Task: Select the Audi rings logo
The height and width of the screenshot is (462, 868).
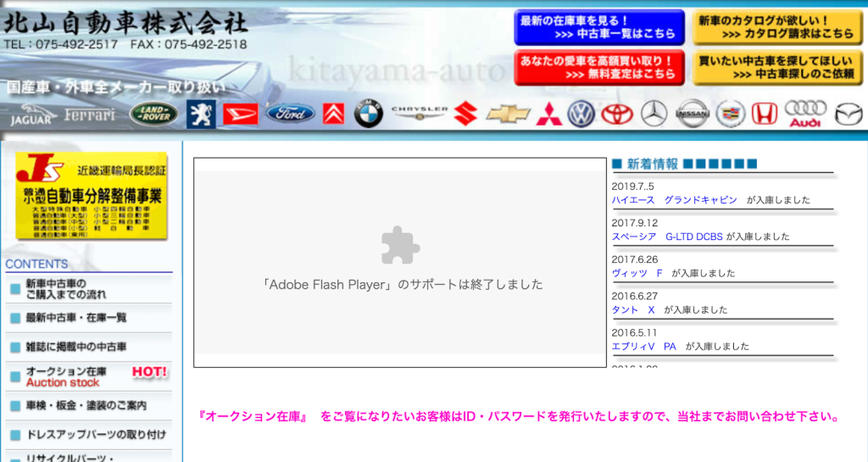Action: coord(804,114)
